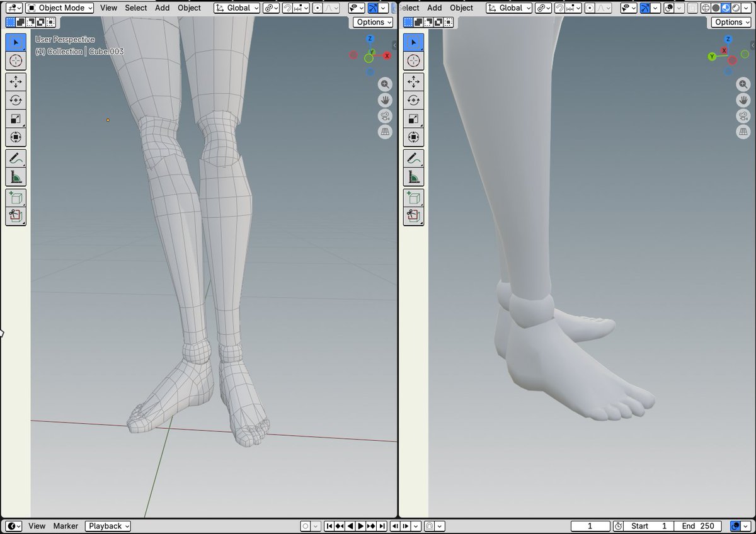Click blue Z axis on right viewport gizmo
The image size is (756, 534).
coord(728,39)
